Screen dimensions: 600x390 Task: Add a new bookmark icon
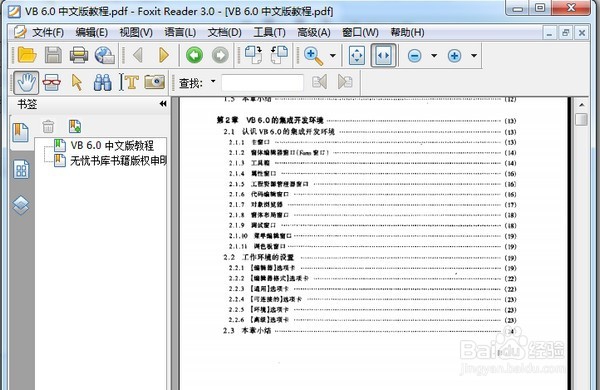(75, 126)
